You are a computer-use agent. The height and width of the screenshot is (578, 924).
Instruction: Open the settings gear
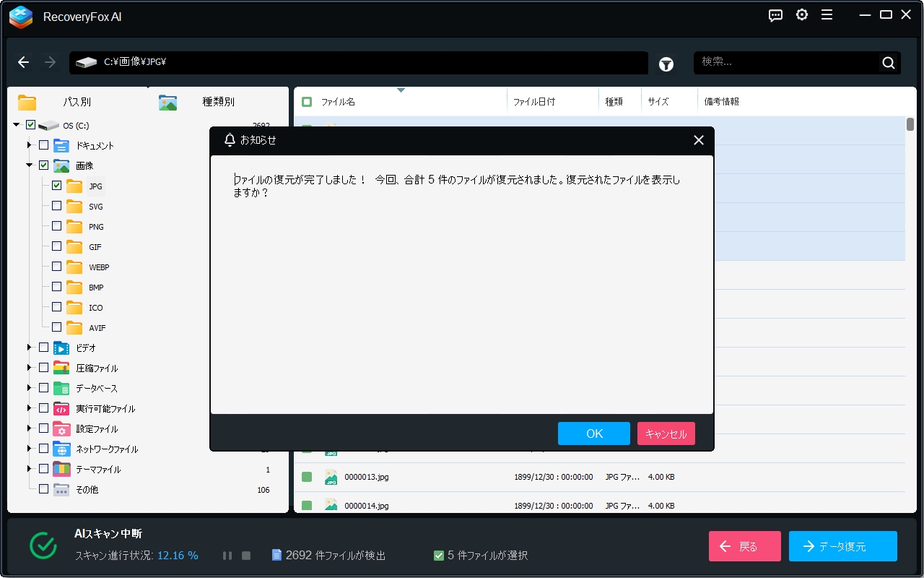[x=801, y=14]
